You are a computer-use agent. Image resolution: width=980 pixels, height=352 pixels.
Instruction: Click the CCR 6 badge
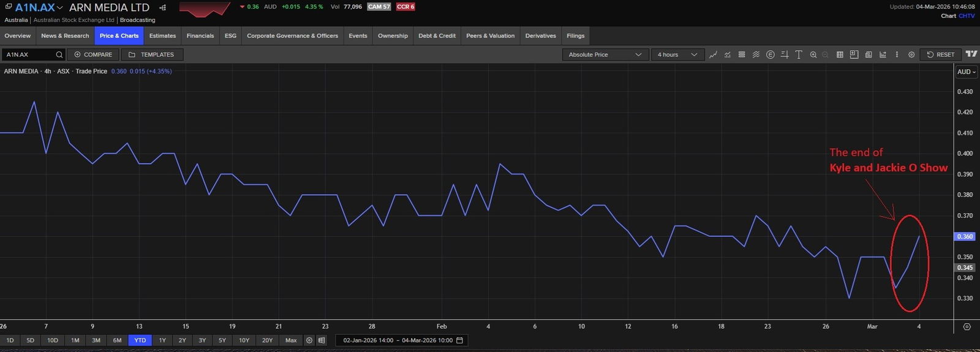coord(405,7)
